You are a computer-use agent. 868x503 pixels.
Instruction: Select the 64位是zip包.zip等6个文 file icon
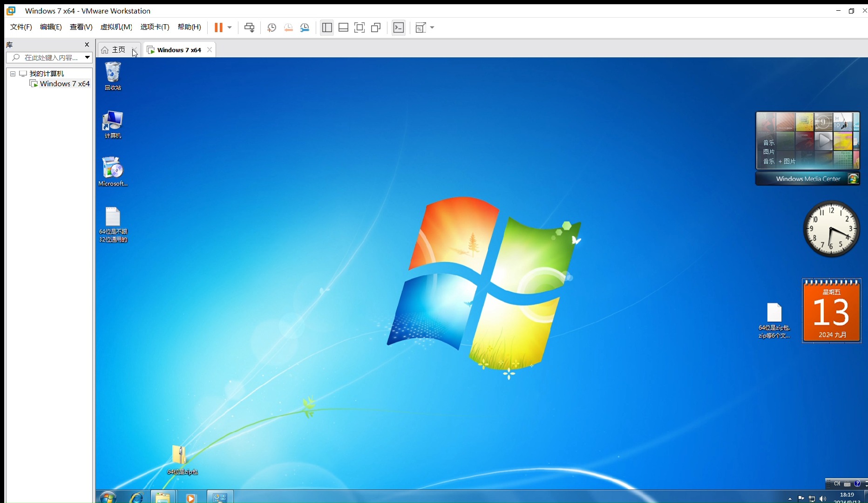click(774, 321)
